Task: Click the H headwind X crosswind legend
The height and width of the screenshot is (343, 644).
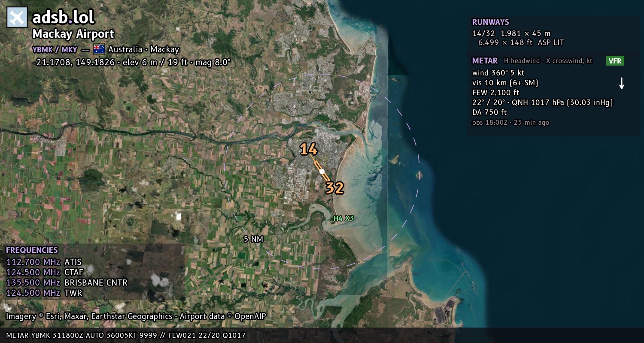Action: [548, 61]
